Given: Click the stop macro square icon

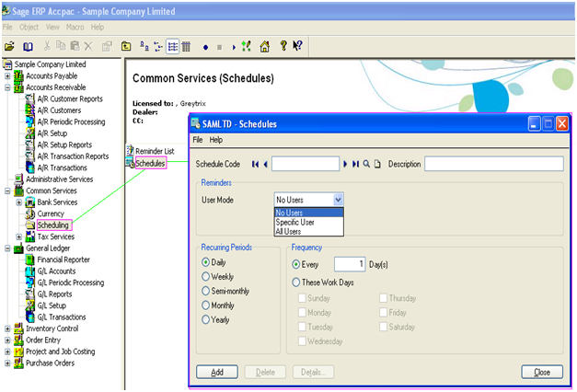Looking at the screenshot, I should click(x=219, y=47).
